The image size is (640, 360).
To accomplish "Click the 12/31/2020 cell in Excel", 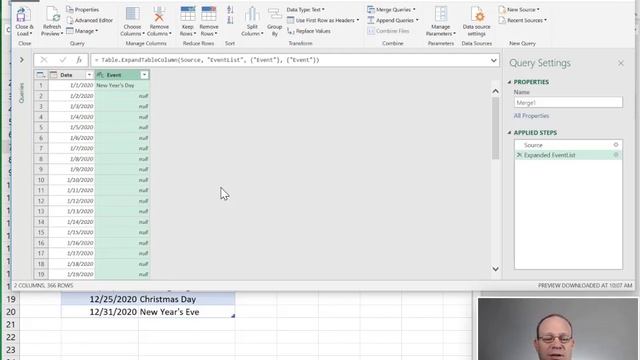I will pyautogui.click(x=100, y=312).
